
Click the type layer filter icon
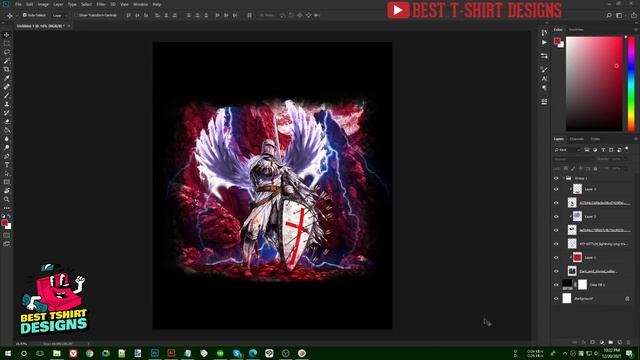(x=603, y=150)
